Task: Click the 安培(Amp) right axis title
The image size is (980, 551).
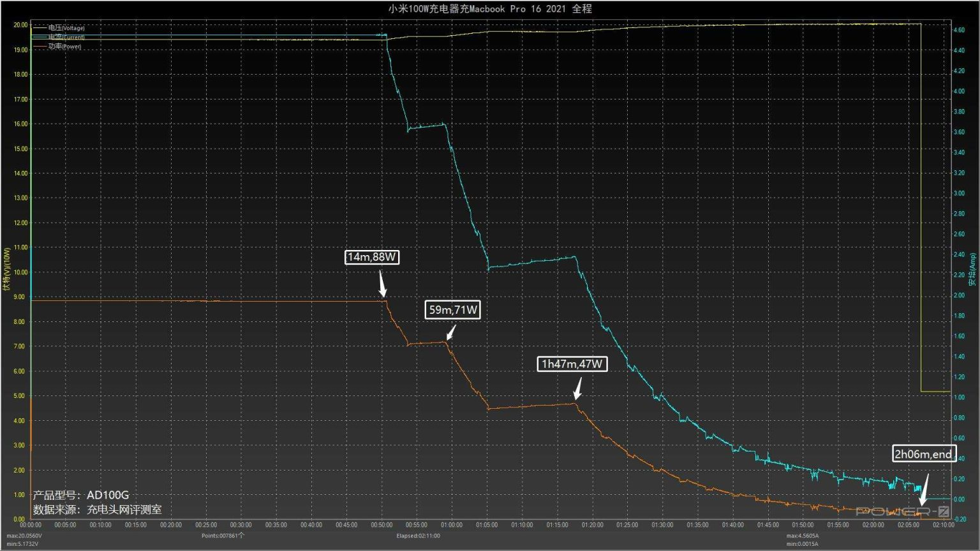Action: (x=972, y=269)
